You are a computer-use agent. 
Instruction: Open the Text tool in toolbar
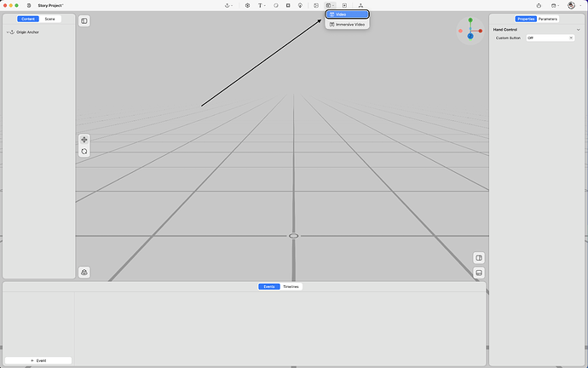click(x=262, y=6)
